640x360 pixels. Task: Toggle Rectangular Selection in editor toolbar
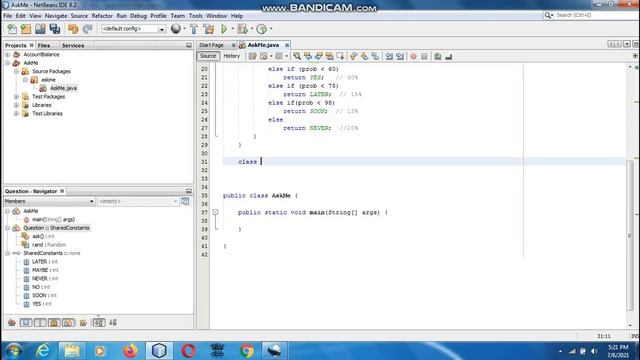pyautogui.click(x=340, y=56)
